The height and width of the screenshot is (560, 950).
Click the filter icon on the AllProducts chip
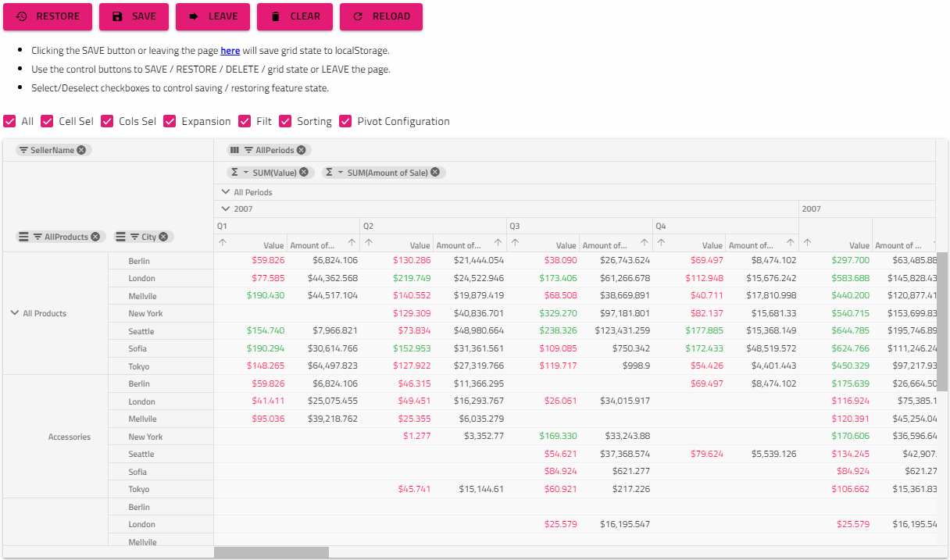[37, 236]
